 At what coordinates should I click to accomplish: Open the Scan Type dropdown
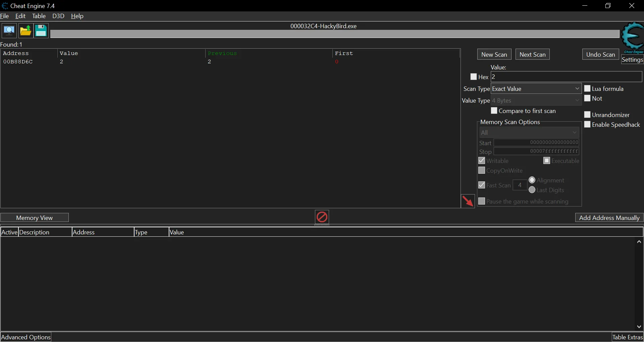point(536,89)
